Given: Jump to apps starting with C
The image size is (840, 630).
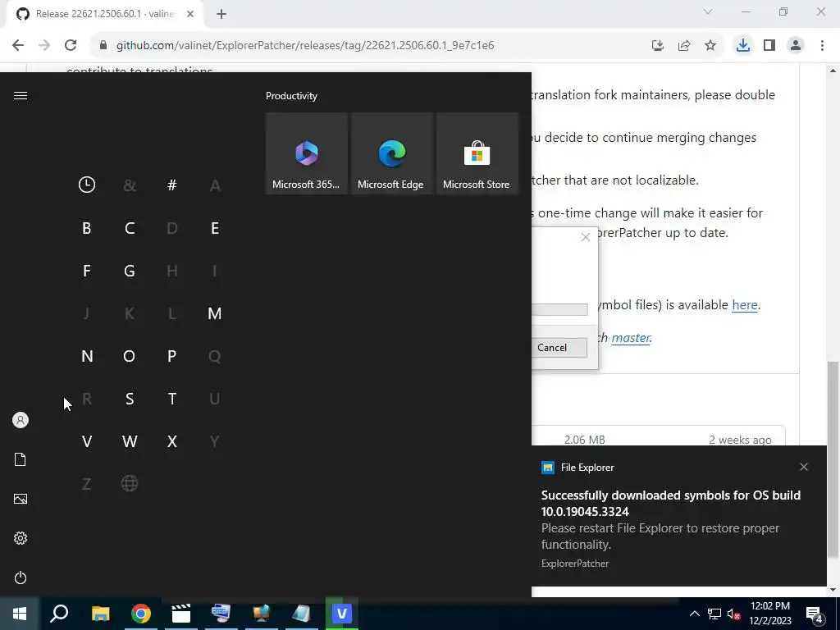Looking at the screenshot, I should point(129,228).
